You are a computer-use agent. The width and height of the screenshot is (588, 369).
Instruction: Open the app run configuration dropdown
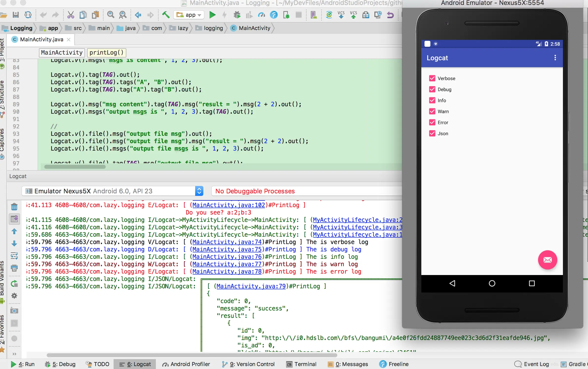coord(189,15)
